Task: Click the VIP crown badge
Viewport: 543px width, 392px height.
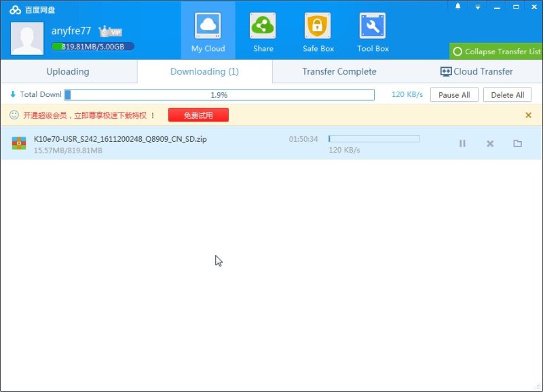Action: (x=110, y=32)
